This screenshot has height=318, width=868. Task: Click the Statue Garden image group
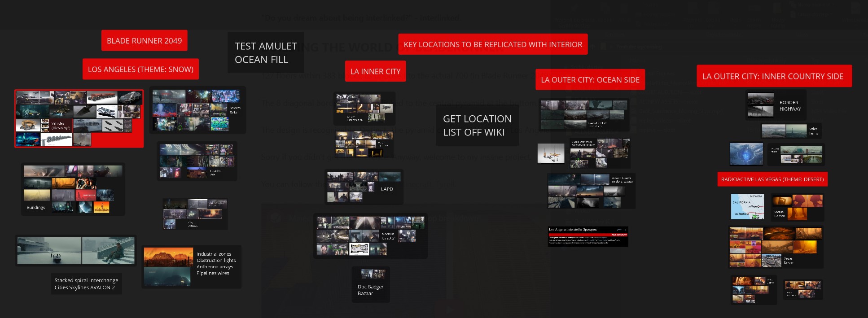click(x=797, y=207)
